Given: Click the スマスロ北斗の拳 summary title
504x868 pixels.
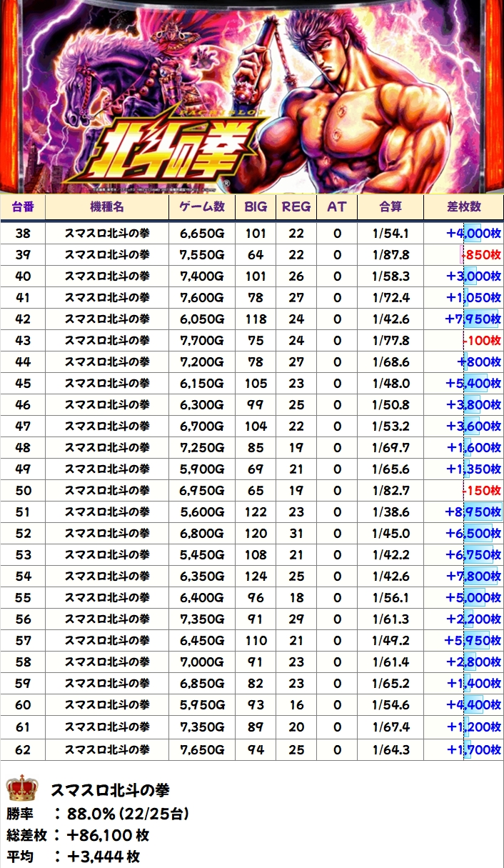Looking at the screenshot, I should click(x=109, y=790).
